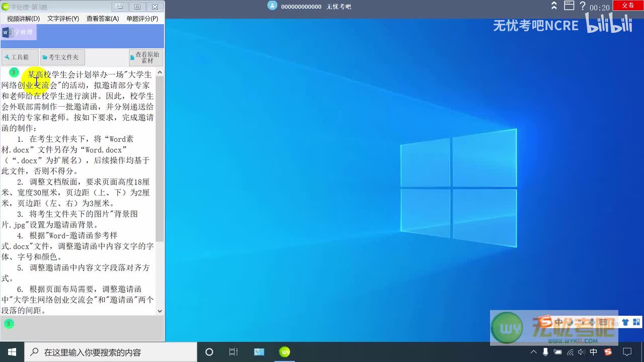Click the user avatar icon in exam bar

(272, 6)
